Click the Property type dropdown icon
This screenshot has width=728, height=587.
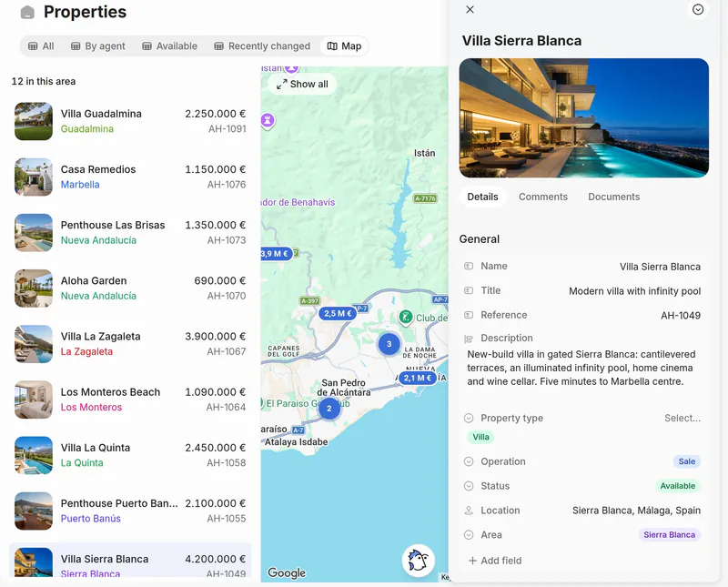pyautogui.click(x=469, y=418)
